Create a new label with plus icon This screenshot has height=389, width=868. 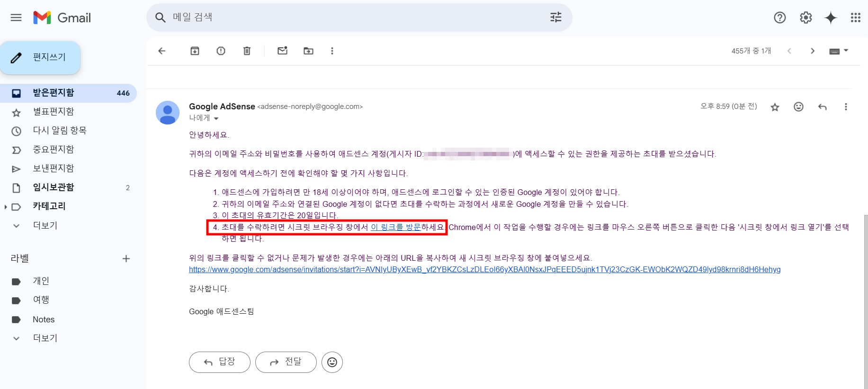126,258
